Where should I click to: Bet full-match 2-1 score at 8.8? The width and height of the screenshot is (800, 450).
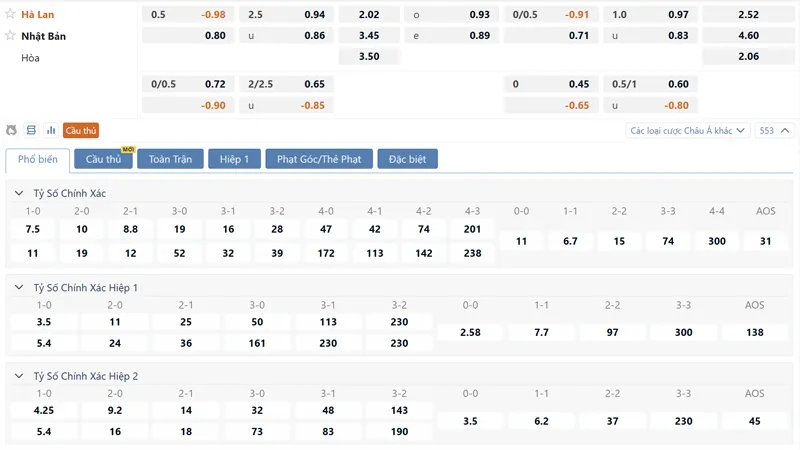pyautogui.click(x=131, y=229)
